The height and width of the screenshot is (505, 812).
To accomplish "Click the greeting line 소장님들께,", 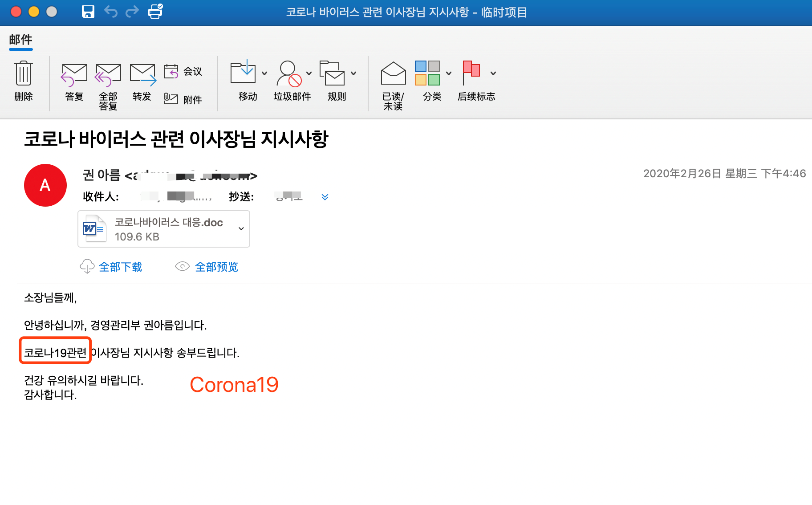I will [x=50, y=298].
